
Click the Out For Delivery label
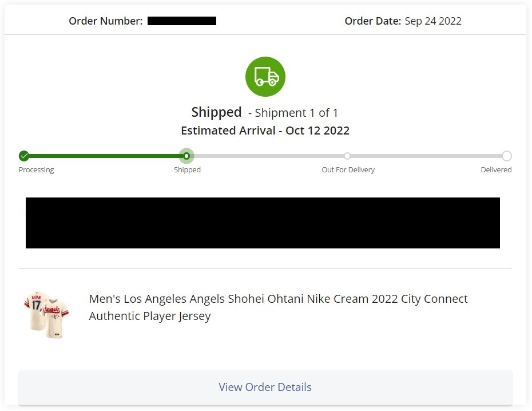pos(348,169)
